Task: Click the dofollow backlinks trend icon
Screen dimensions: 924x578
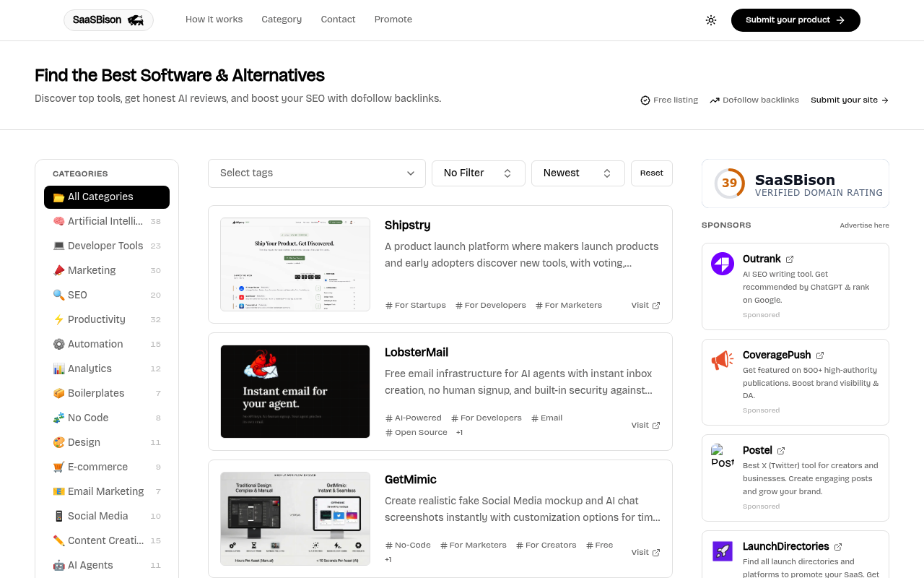Action: pos(715,100)
